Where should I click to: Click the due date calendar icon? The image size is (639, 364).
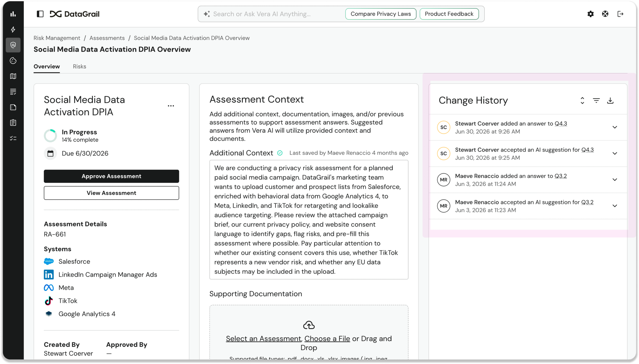click(x=50, y=153)
